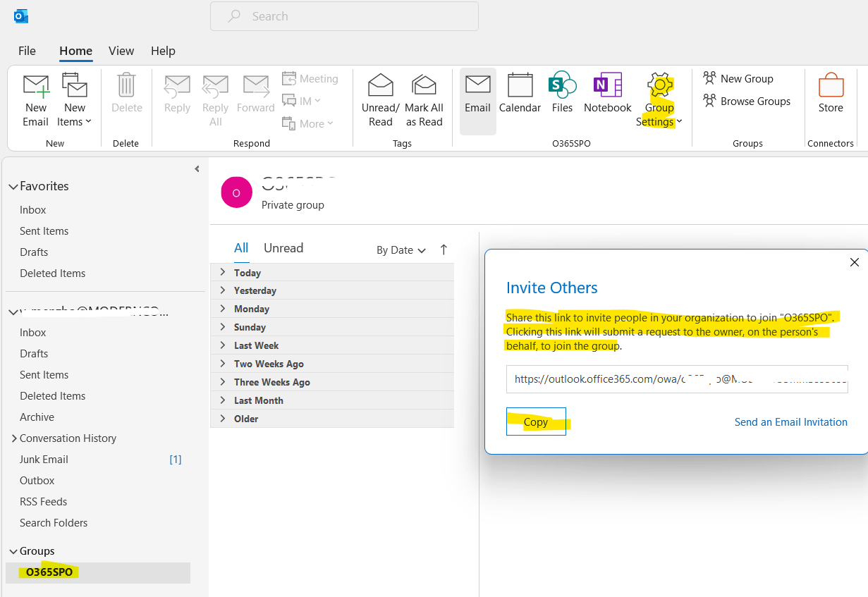Click New Group in ribbon

click(738, 79)
